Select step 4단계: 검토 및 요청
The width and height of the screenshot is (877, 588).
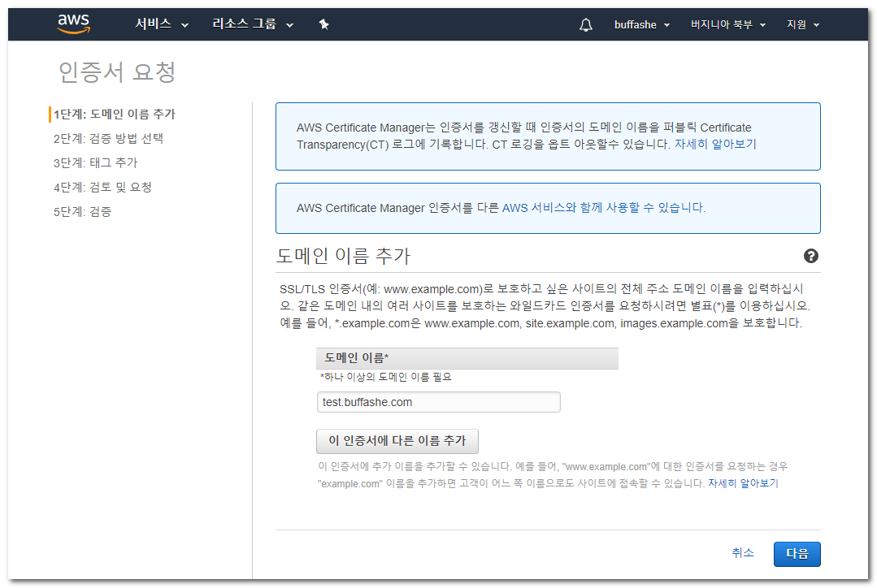[102, 188]
